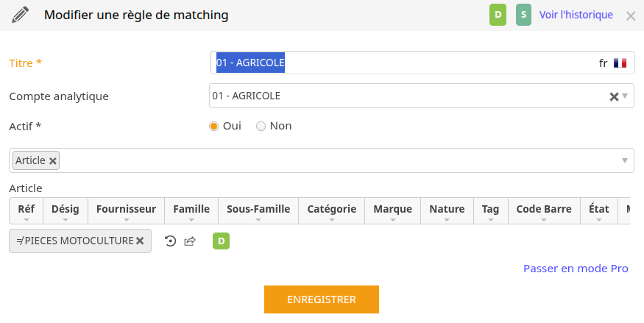Click the reset history filter icon
The width and height of the screenshot is (644, 323).
point(171,241)
